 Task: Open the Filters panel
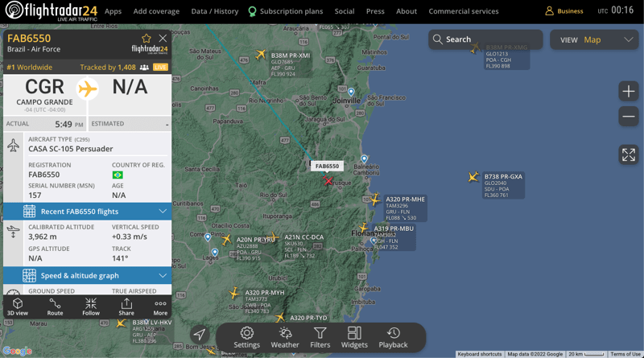(x=320, y=338)
